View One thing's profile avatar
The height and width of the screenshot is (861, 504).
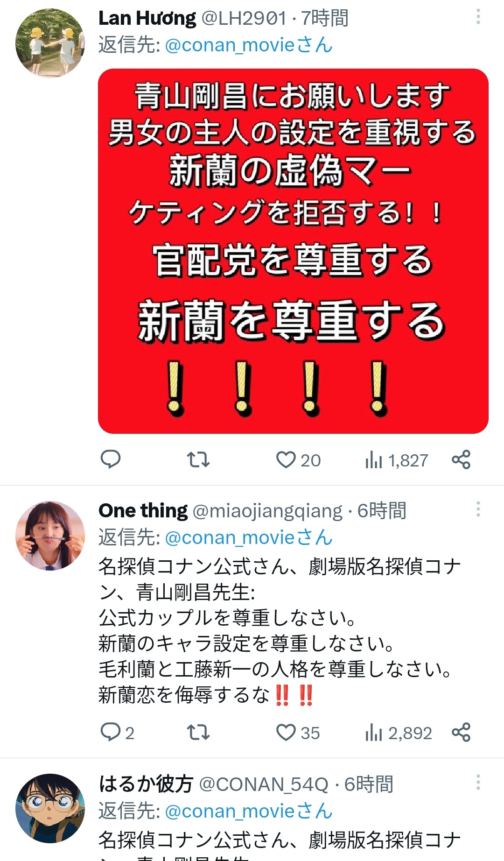(50, 536)
